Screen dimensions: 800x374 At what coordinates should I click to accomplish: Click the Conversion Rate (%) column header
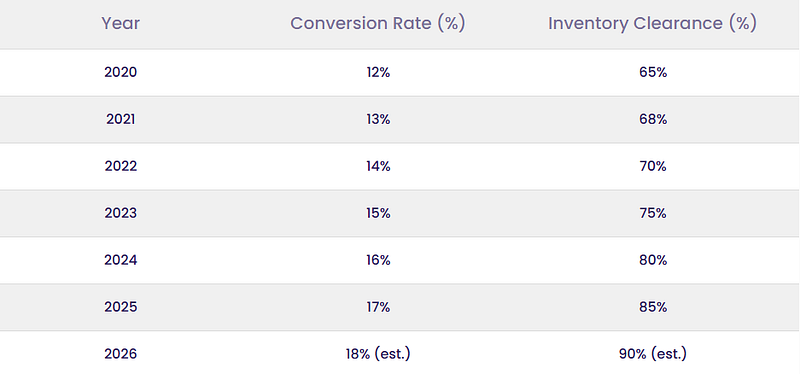pos(378,23)
